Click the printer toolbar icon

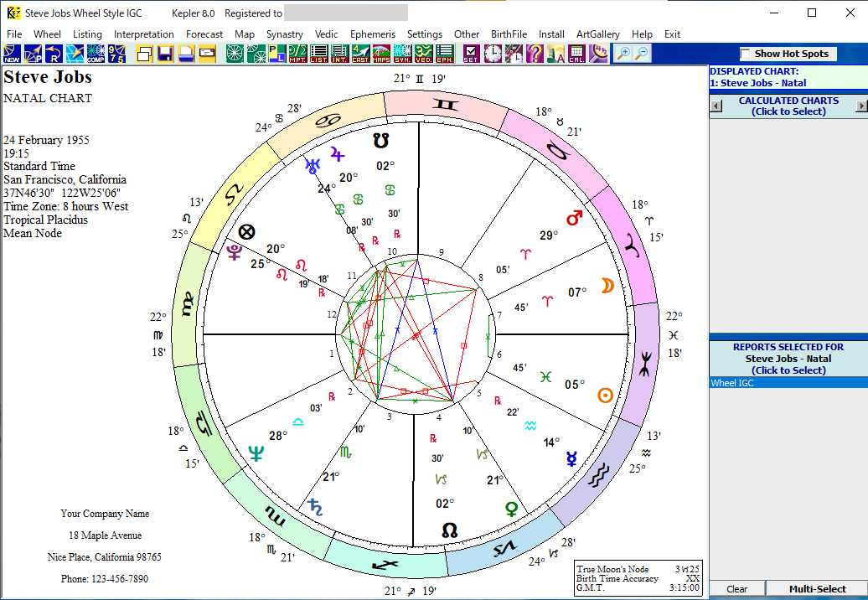pyautogui.click(x=187, y=54)
